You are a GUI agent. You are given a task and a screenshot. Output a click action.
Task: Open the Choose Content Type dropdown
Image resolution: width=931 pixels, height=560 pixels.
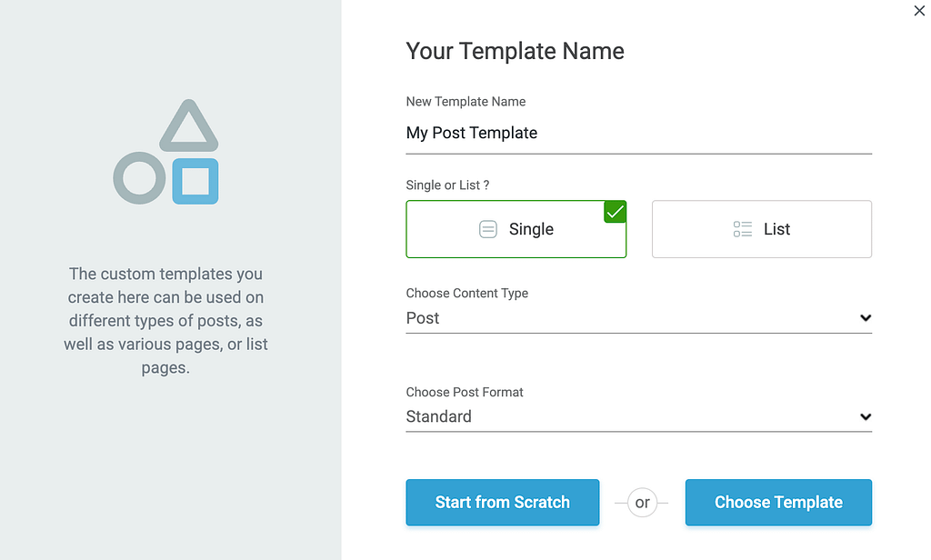[638, 318]
